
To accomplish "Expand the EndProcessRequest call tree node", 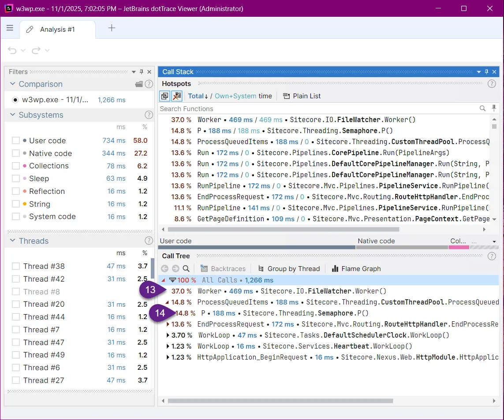I will (168, 324).
